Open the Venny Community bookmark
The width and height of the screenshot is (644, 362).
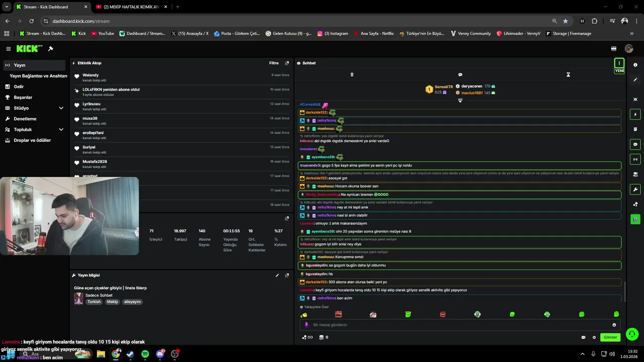(470, 34)
